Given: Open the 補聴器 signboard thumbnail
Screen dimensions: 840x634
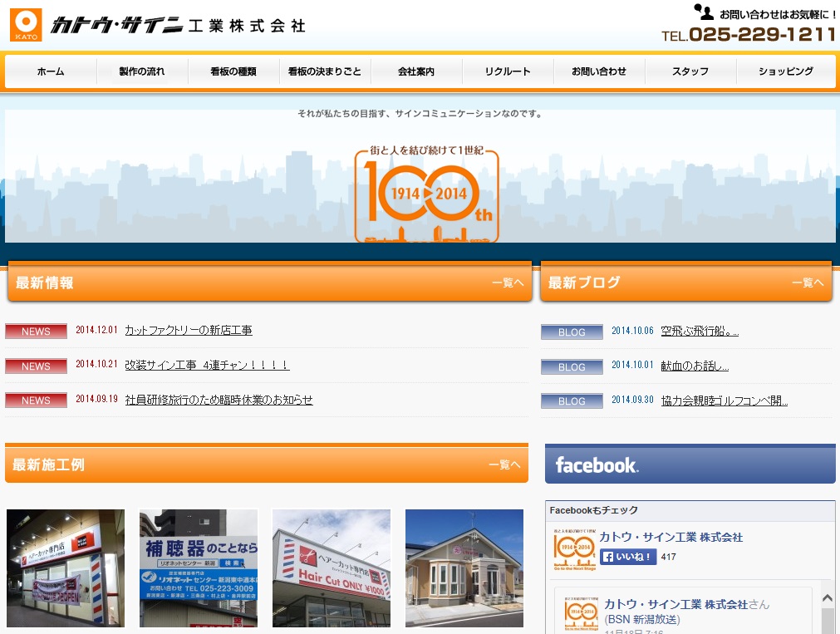Looking at the screenshot, I should click(x=199, y=568).
